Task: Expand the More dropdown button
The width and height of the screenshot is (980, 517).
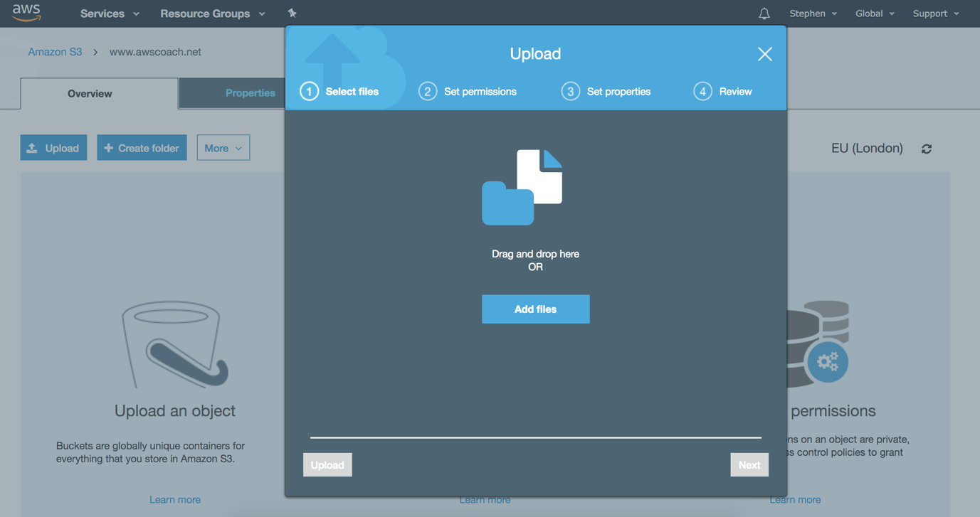Action: (223, 148)
